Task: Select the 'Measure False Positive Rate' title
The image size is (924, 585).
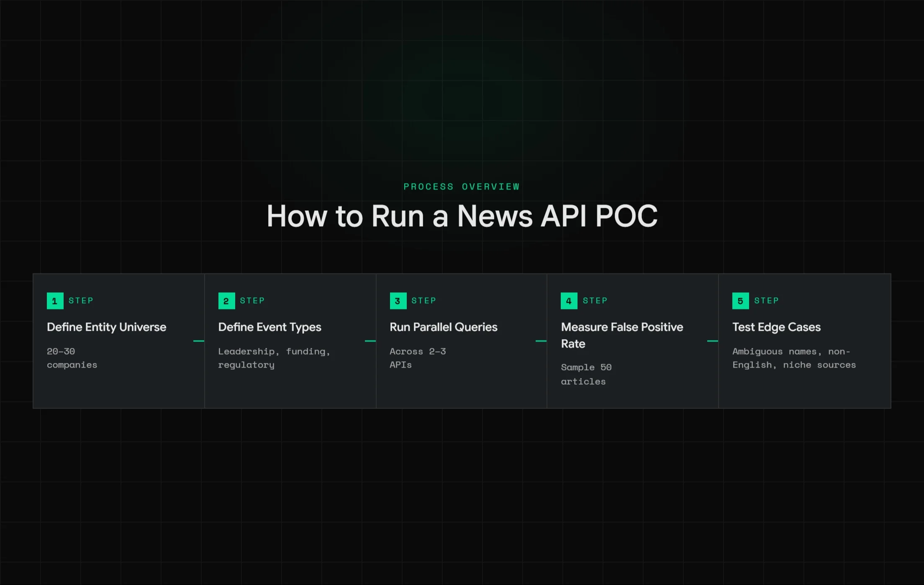Action: coord(622,335)
